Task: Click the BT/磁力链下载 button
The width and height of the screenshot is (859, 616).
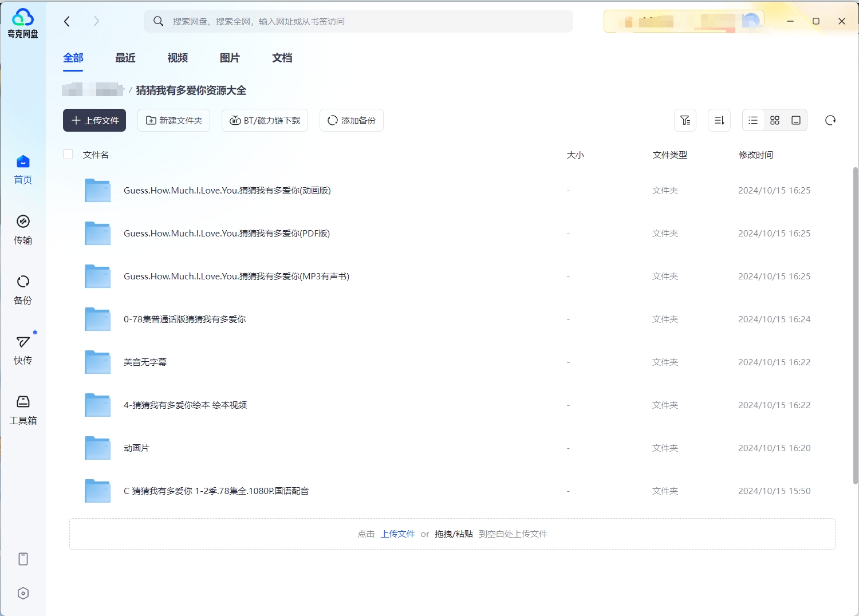Action: click(x=265, y=120)
